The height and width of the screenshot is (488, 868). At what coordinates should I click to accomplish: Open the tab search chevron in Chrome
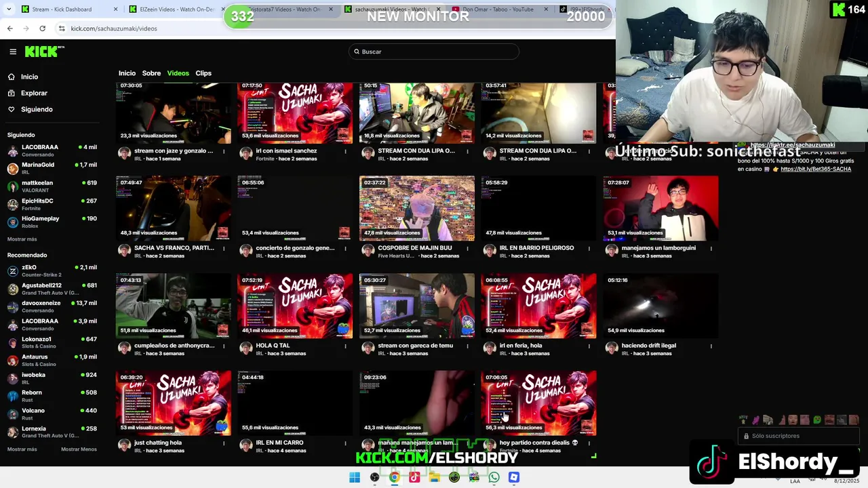[x=7, y=9]
